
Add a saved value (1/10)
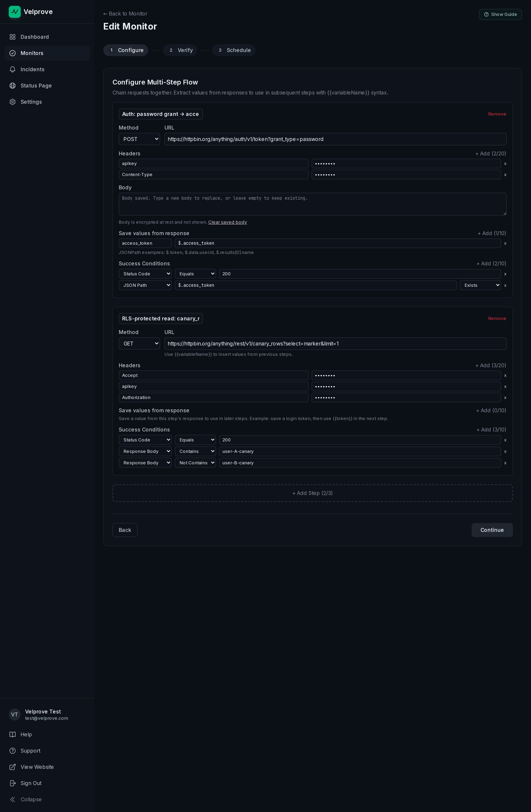point(492,233)
